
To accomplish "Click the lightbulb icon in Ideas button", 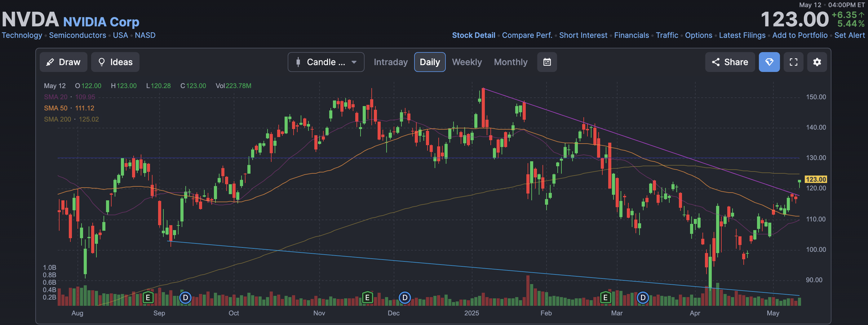I will tap(101, 62).
